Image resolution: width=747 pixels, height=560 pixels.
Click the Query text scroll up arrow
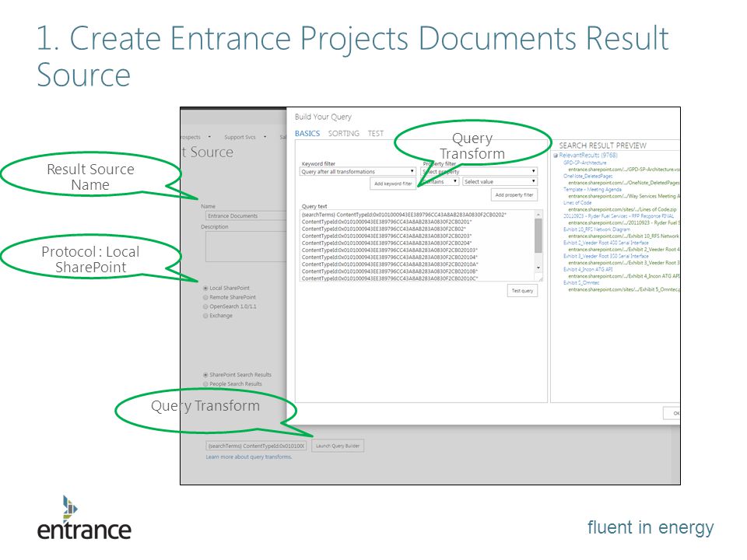coord(538,214)
